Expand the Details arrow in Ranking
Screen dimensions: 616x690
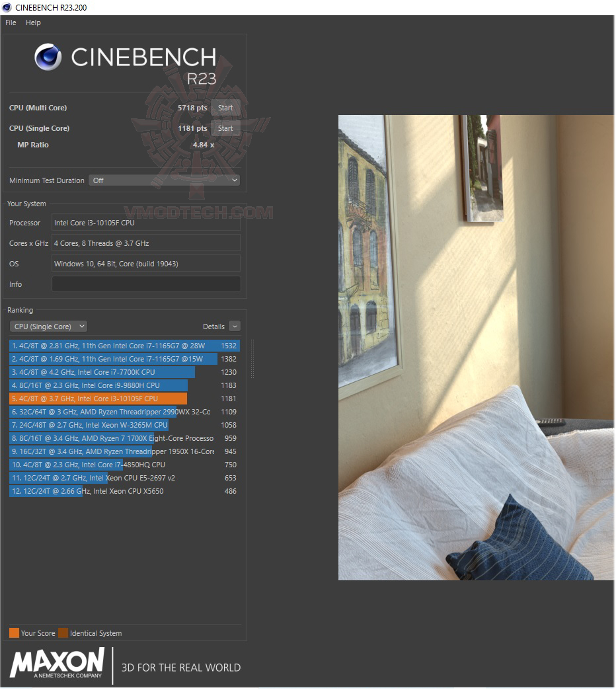(x=235, y=326)
